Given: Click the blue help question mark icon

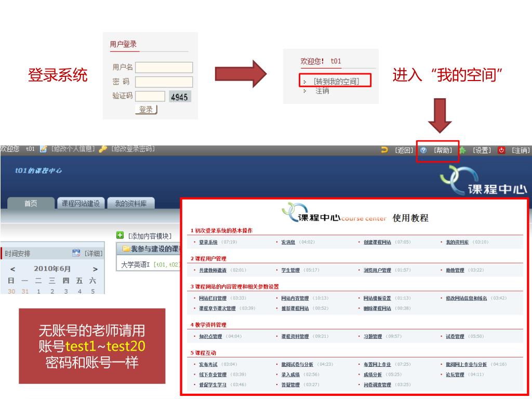Looking at the screenshot, I should point(423,150).
